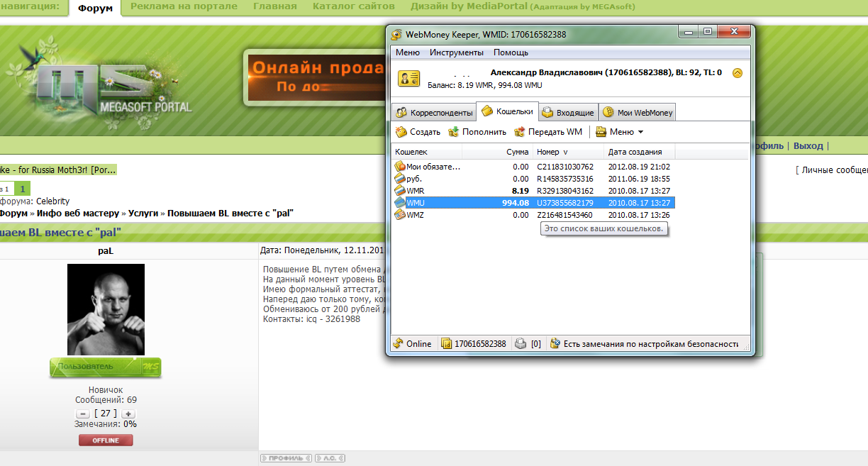This screenshot has height=466, width=868.
Task: Collapse the WebMoney Keeper info panel chevron
Action: [738, 72]
